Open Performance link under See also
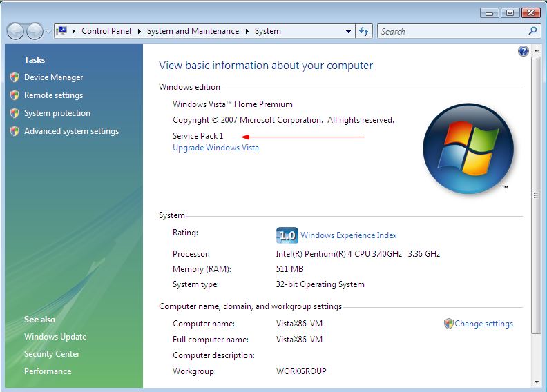 tap(48, 371)
